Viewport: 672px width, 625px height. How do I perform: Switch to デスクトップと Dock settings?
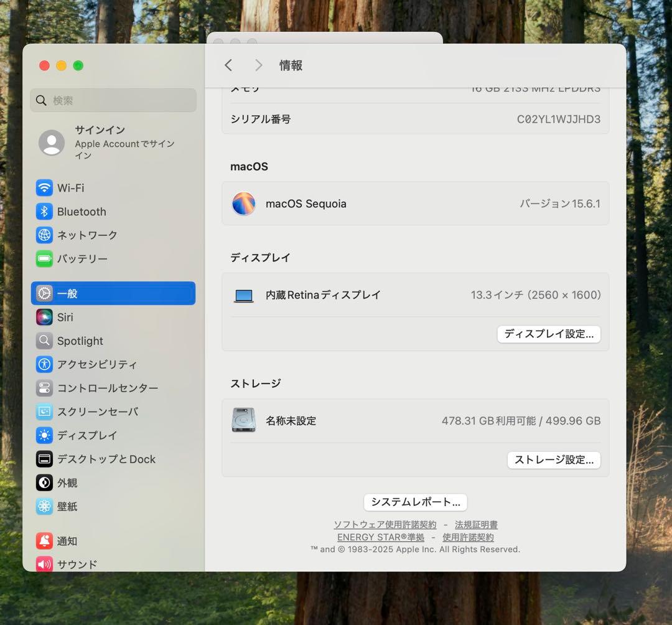click(x=44, y=459)
